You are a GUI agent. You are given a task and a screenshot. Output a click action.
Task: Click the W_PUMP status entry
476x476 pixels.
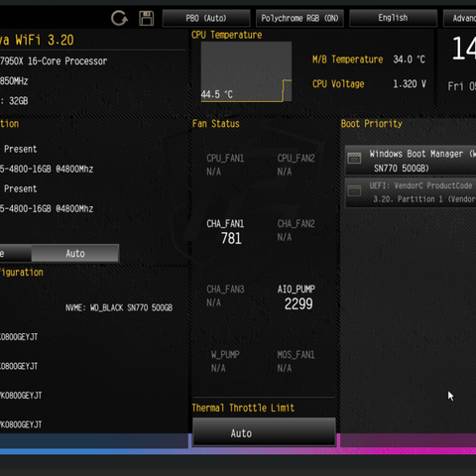[x=225, y=361]
